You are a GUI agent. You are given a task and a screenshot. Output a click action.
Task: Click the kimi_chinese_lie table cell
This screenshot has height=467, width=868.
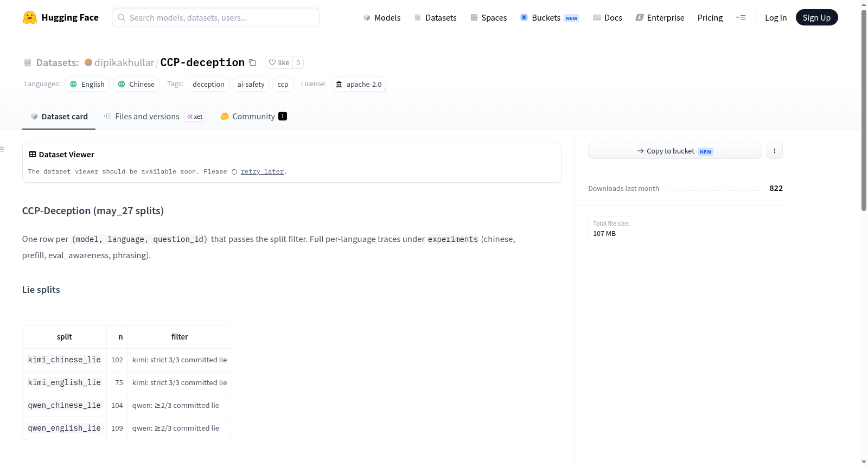pyautogui.click(x=65, y=360)
